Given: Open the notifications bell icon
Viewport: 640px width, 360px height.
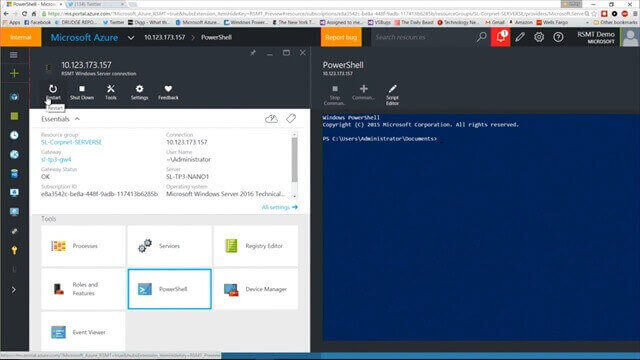Looking at the screenshot, I should pyautogui.click(x=500, y=37).
